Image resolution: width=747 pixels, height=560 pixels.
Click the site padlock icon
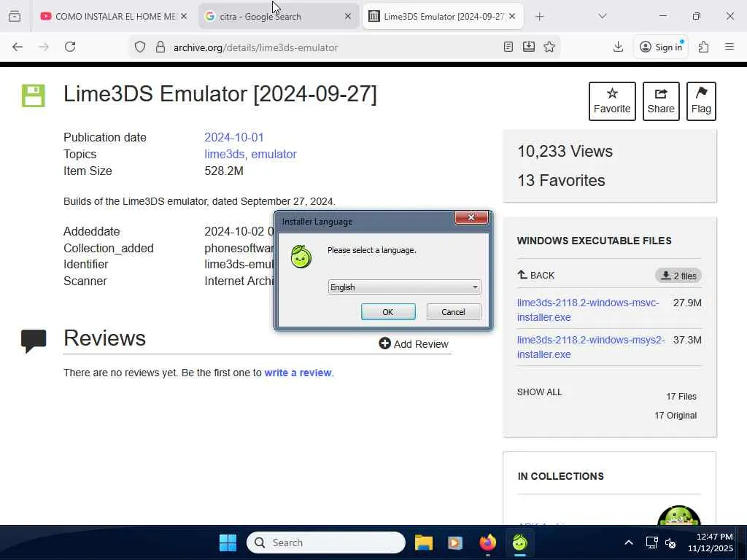160,47
